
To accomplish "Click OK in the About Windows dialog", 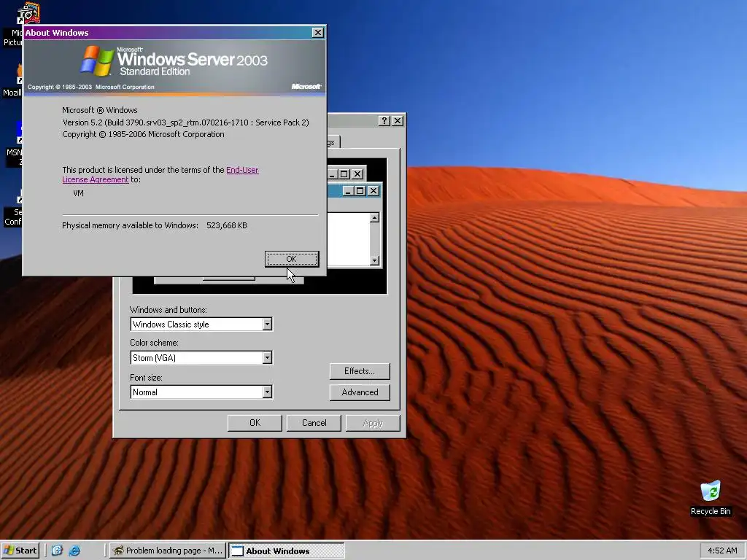I will point(292,259).
